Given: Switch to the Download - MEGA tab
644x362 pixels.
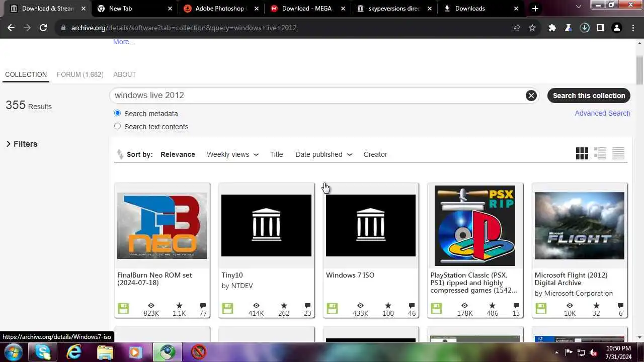Looking at the screenshot, I should tap(307, 9).
